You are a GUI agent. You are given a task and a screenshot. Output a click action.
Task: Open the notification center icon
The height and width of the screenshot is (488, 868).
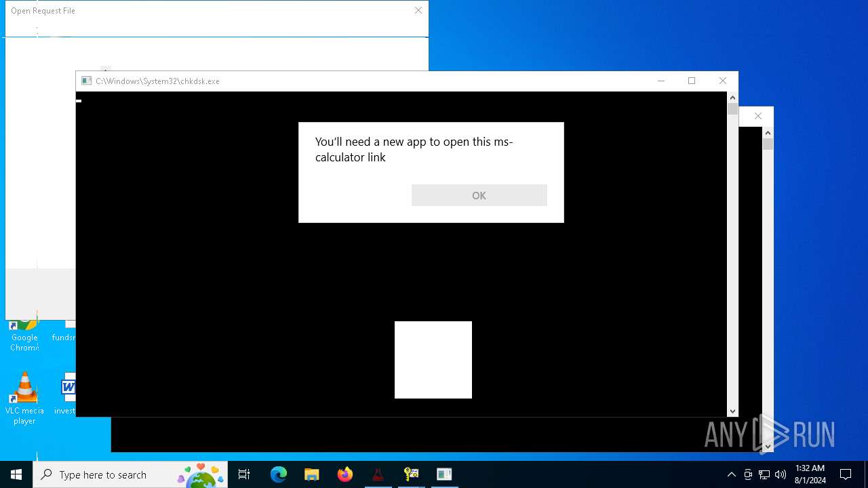point(846,474)
